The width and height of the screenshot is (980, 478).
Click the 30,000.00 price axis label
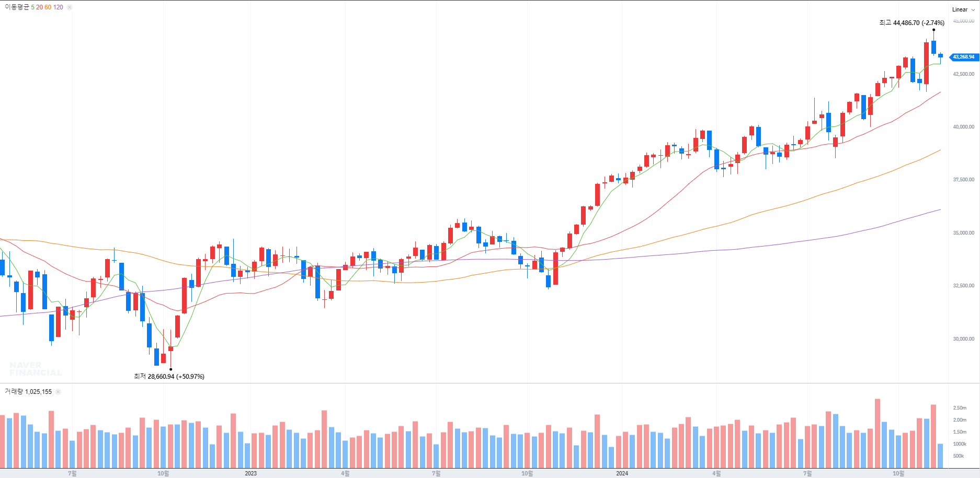(963, 339)
